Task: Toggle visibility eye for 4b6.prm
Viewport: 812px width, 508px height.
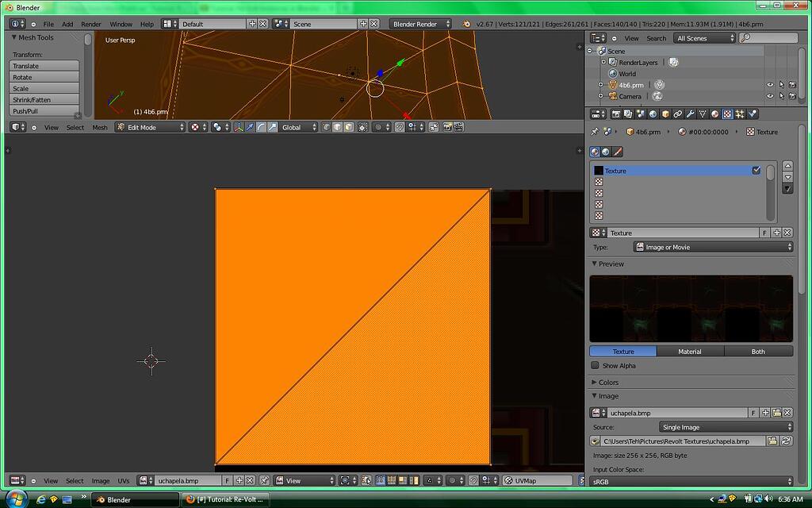Action: tap(770, 84)
